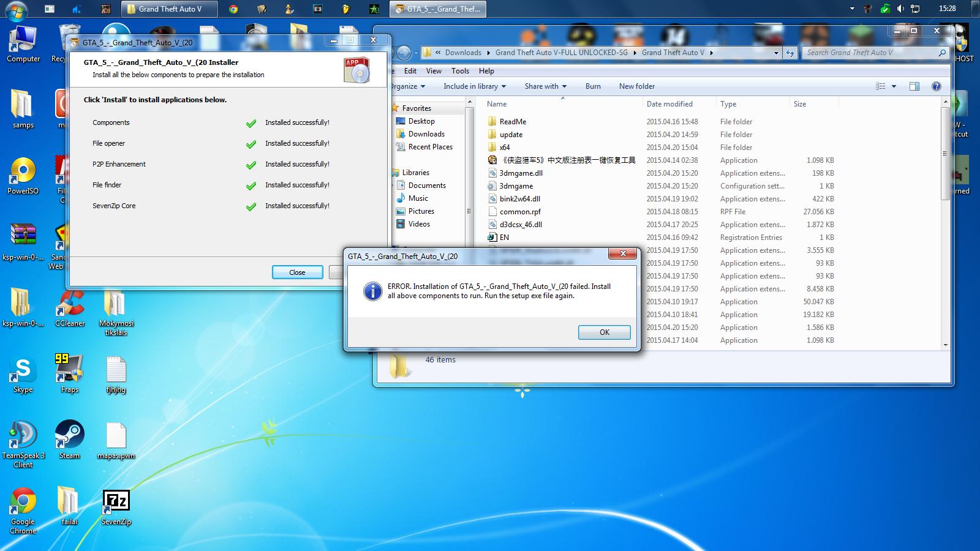Change the view via views icon
Screen dimensions: 980x551
coord(881,86)
